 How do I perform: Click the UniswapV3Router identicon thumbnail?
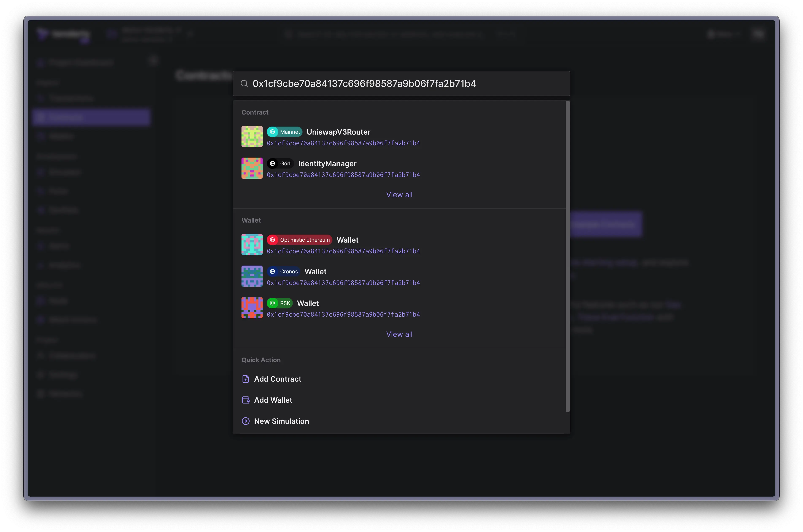click(252, 136)
